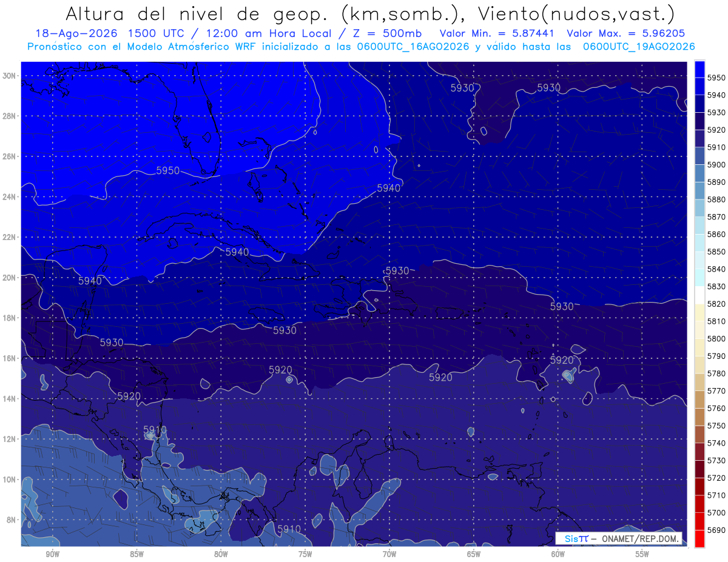Click the chart title 'Altura del nivel de geop.'
Viewport: 728px width, 562px height.
[x=196, y=14]
